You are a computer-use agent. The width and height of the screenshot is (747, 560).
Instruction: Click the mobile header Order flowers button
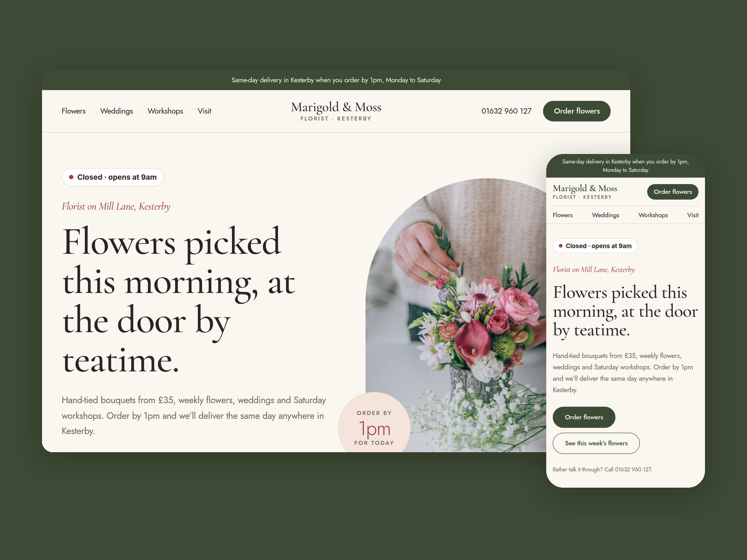click(673, 192)
